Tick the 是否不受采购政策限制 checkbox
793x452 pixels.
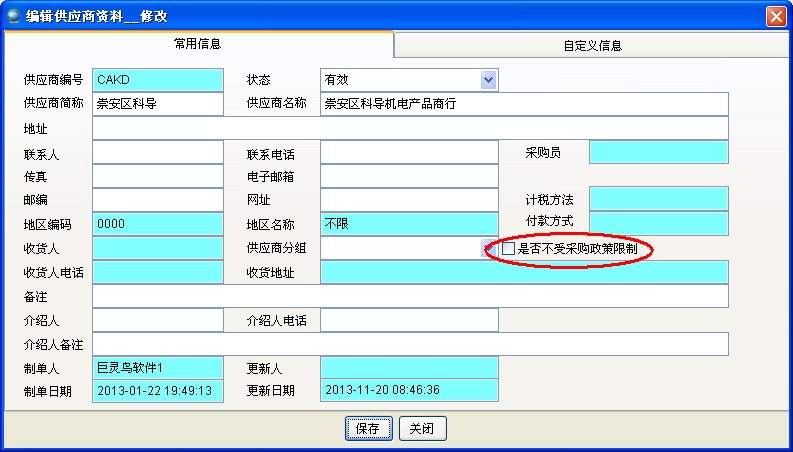509,248
